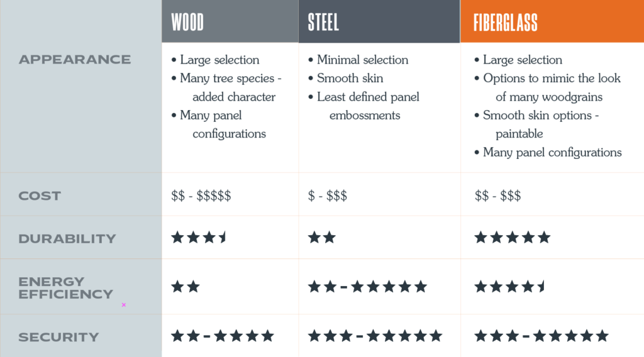
Task: Click the small pink x mark
Action: [124, 305]
